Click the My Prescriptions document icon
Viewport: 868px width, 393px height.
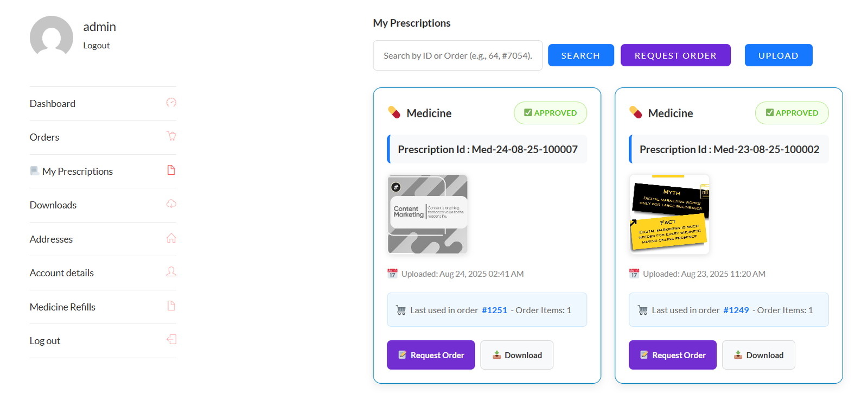[x=171, y=170]
